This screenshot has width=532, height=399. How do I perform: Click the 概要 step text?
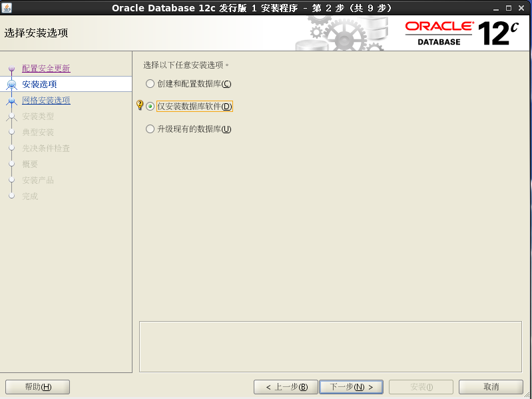tap(30, 165)
